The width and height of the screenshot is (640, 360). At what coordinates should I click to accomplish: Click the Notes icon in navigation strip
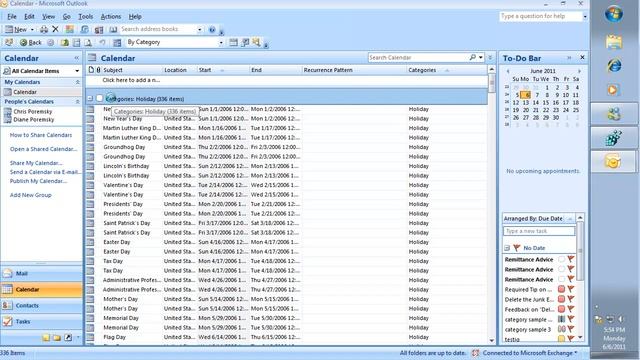[x=46, y=338]
